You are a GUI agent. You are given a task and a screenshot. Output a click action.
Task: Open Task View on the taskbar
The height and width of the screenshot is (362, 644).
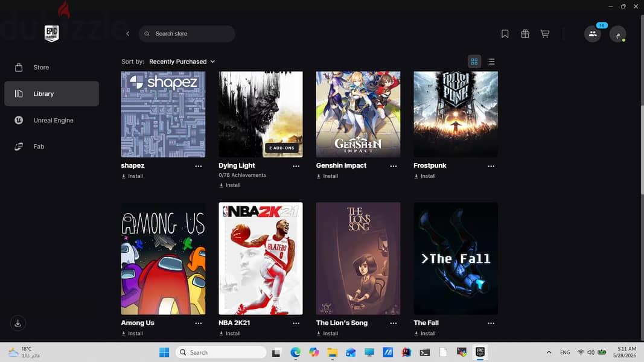pyautogui.click(x=276, y=352)
